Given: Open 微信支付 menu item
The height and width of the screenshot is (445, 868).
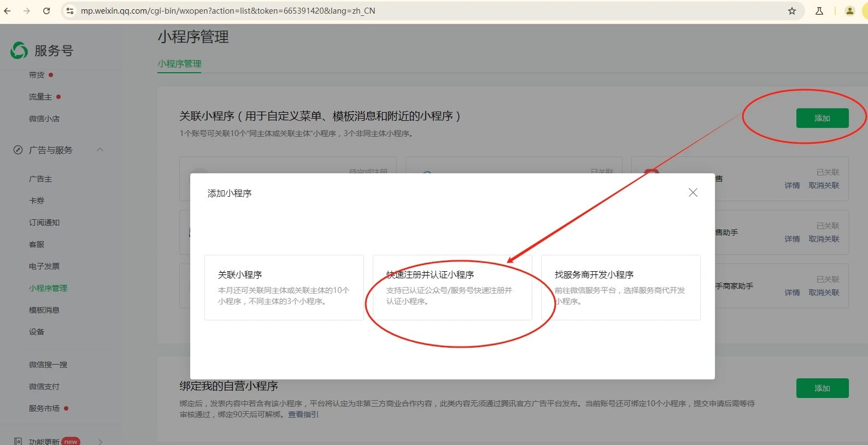Looking at the screenshot, I should click(x=44, y=387).
